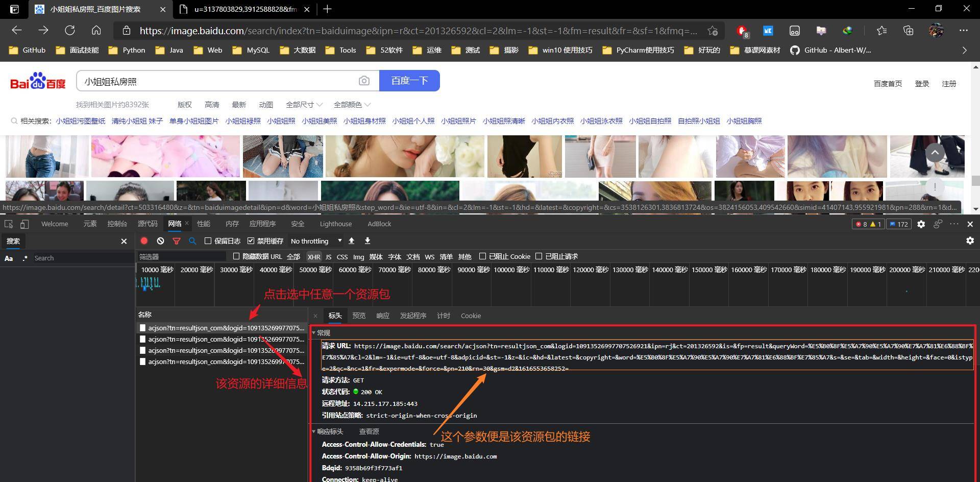Click the export HAR download arrow icon
980x482 pixels.
(x=367, y=241)
